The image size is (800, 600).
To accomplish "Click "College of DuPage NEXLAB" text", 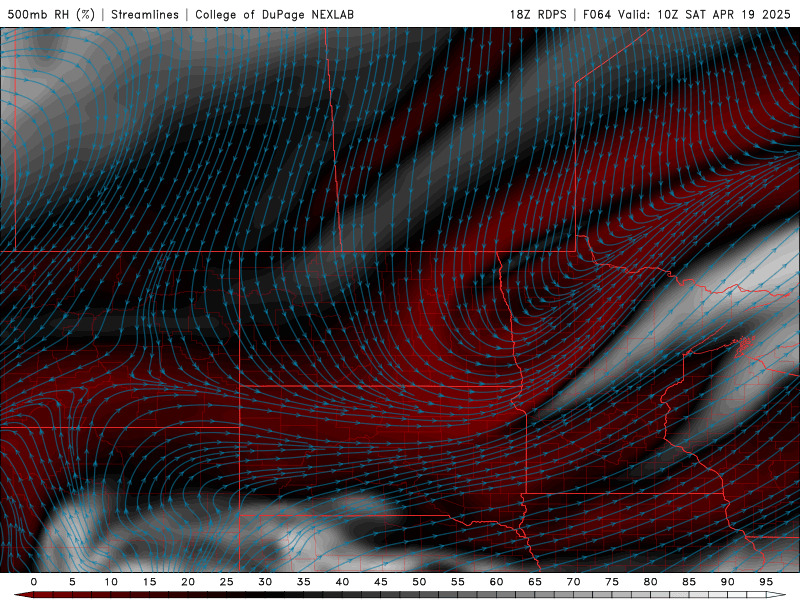I will click(274, 15).
